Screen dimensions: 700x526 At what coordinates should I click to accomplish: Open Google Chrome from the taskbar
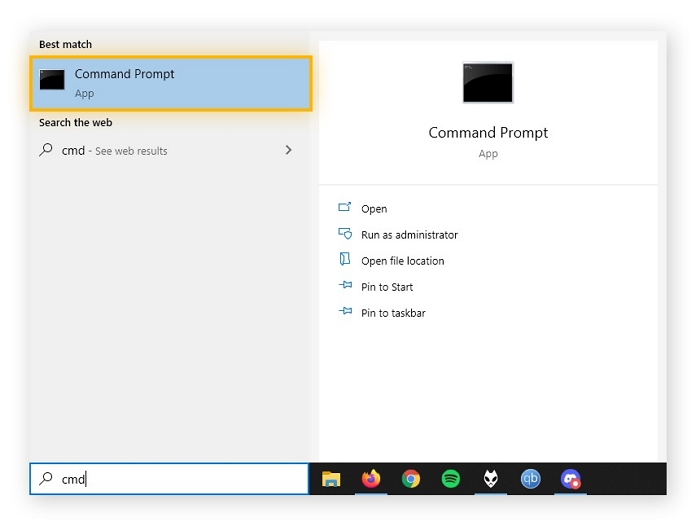(411, 479)
